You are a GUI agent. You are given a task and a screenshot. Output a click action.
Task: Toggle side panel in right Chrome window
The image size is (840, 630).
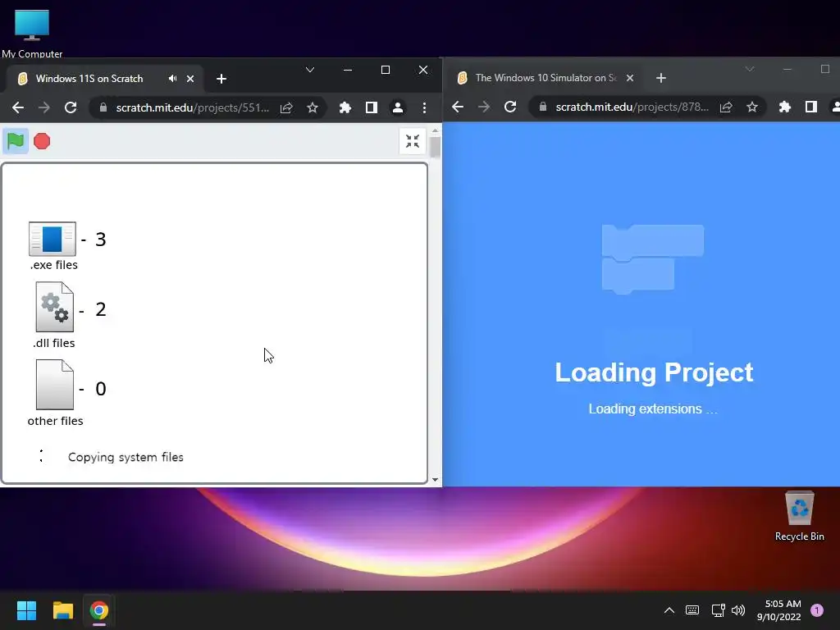(811, 107)
